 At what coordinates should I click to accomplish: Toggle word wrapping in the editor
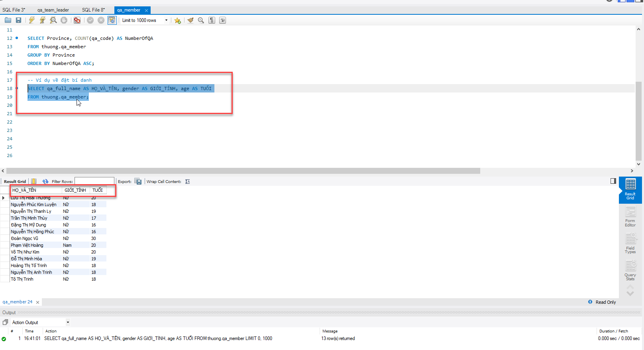click(223, 20)
